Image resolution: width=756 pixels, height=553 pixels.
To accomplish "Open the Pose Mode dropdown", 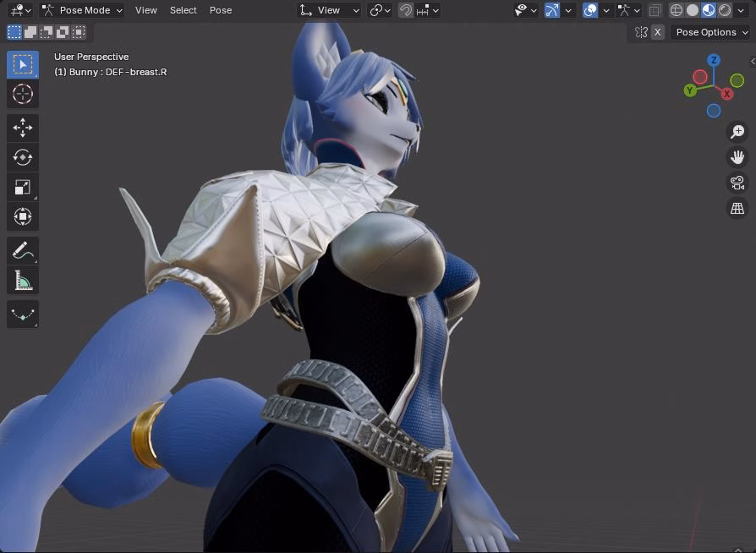I will click(82, 10).
